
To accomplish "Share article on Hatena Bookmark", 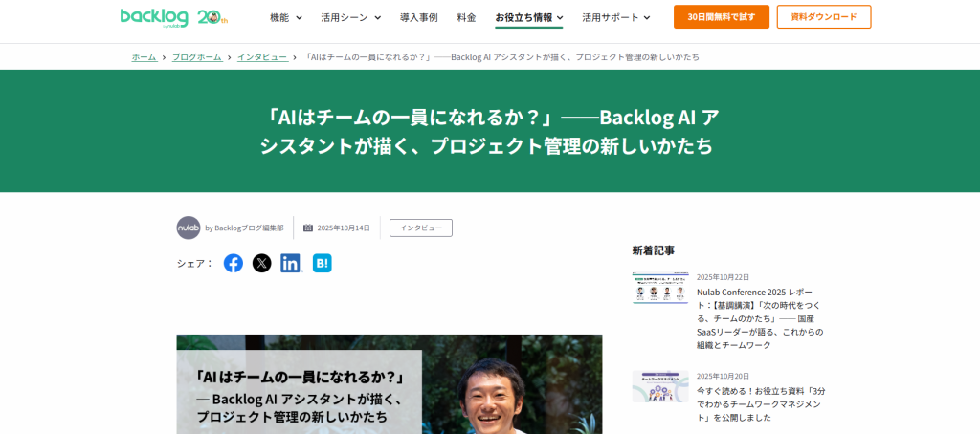I will (323, 263).
